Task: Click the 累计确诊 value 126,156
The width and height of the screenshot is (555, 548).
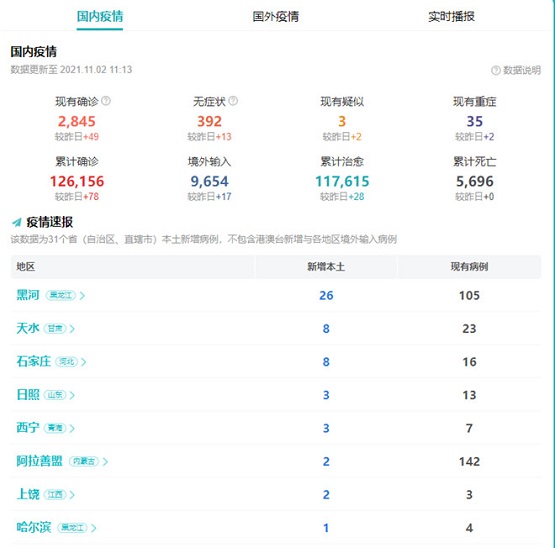Action: pos(77,181)
